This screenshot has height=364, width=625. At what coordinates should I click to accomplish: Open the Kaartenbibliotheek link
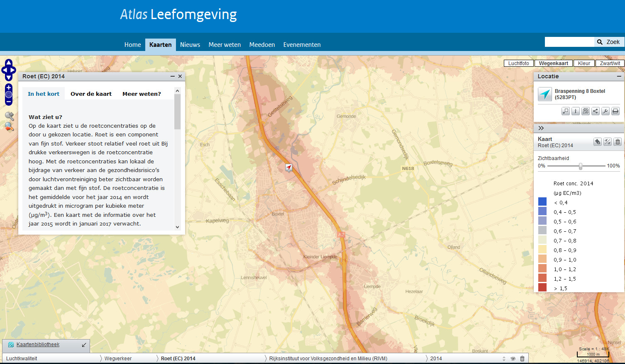click(38, 345)
